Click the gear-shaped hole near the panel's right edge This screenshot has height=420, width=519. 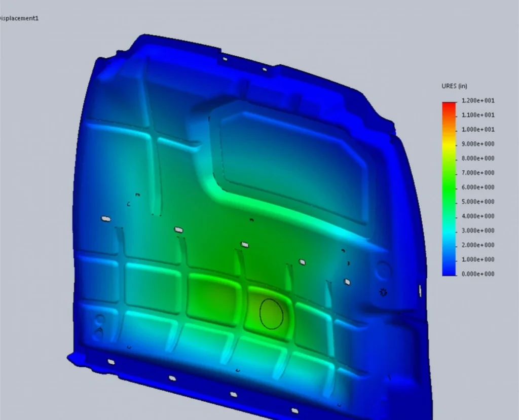click(384, 292)
